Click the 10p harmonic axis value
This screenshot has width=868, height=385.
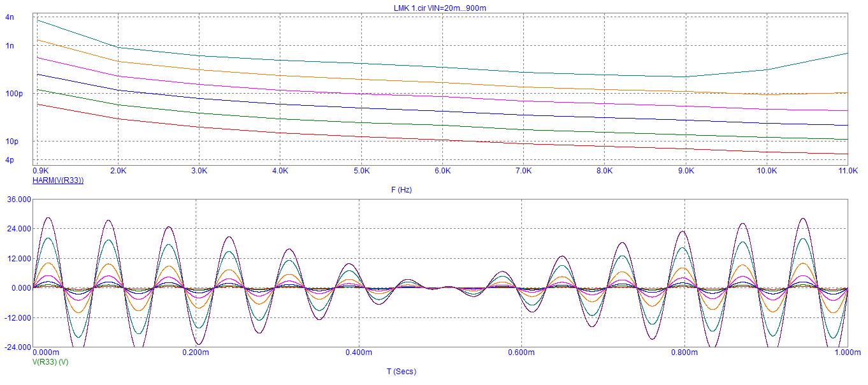coord(11,142)
